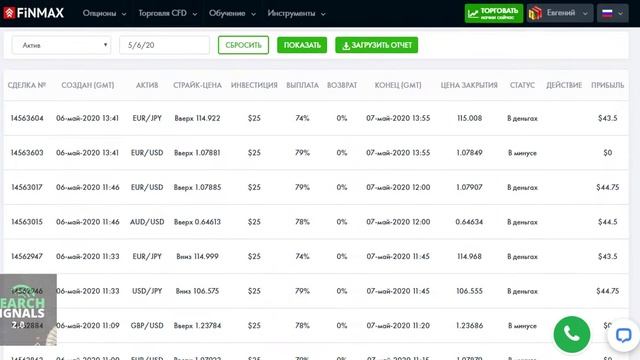Select deal number 14563017
This screenshot has width=640, height=360.
[27, 187]
